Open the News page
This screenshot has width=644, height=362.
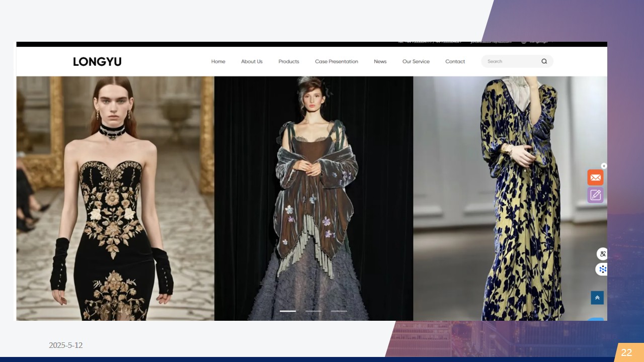point(380,61)
